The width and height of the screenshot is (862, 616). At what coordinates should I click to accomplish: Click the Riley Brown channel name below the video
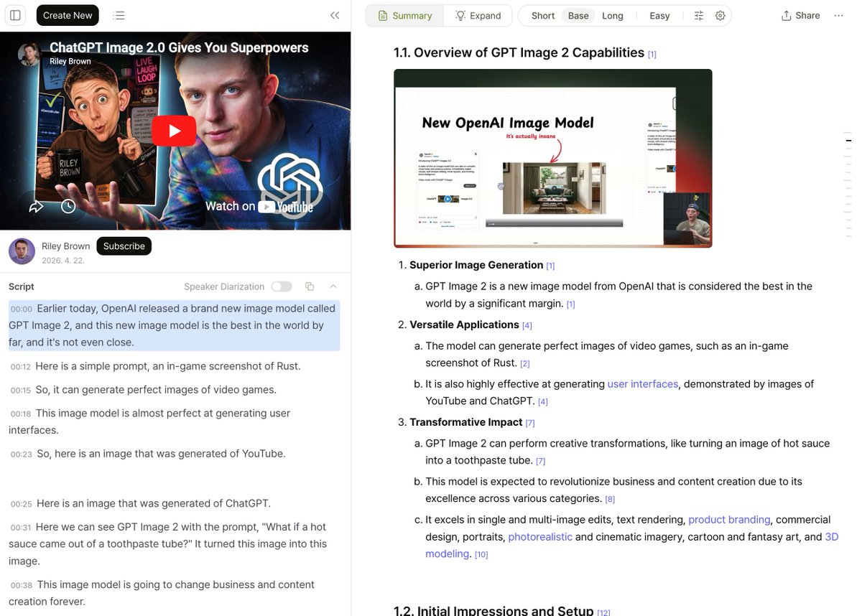66,246
